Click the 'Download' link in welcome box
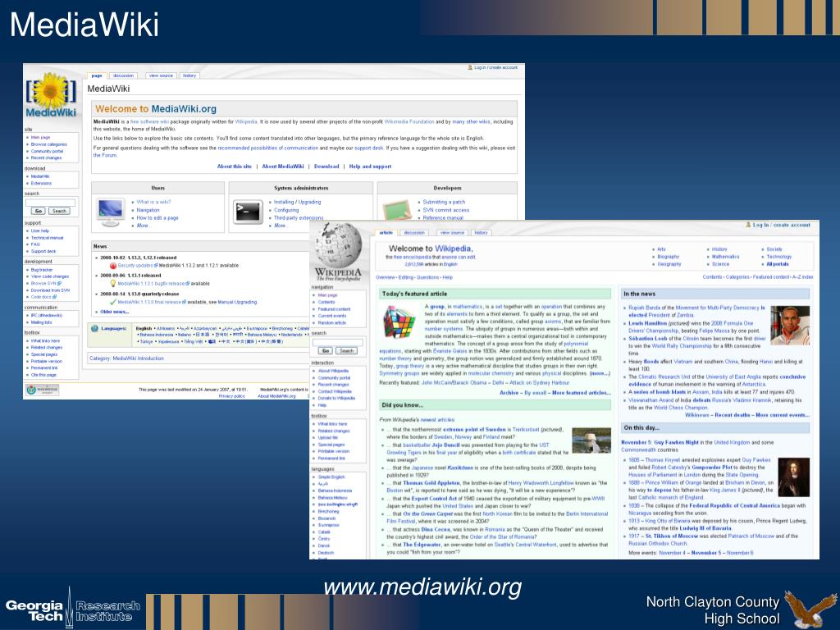840x630 pixels. 326,167
